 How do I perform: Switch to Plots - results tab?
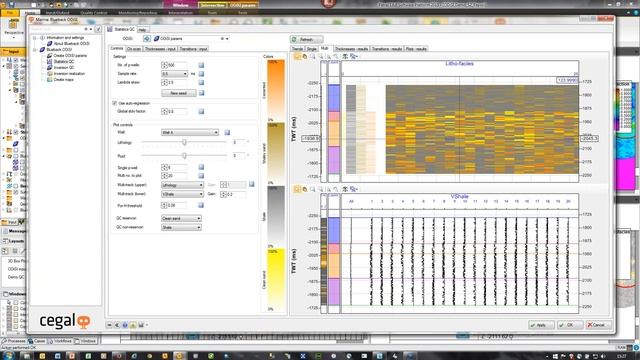(416, 49)
